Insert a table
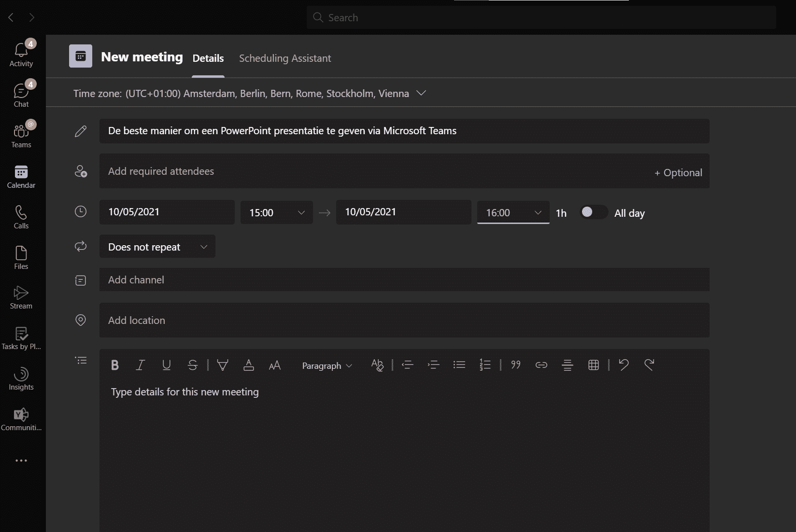Screen dimensions: 796x532 pyautogui.click(x=594, y=365)
